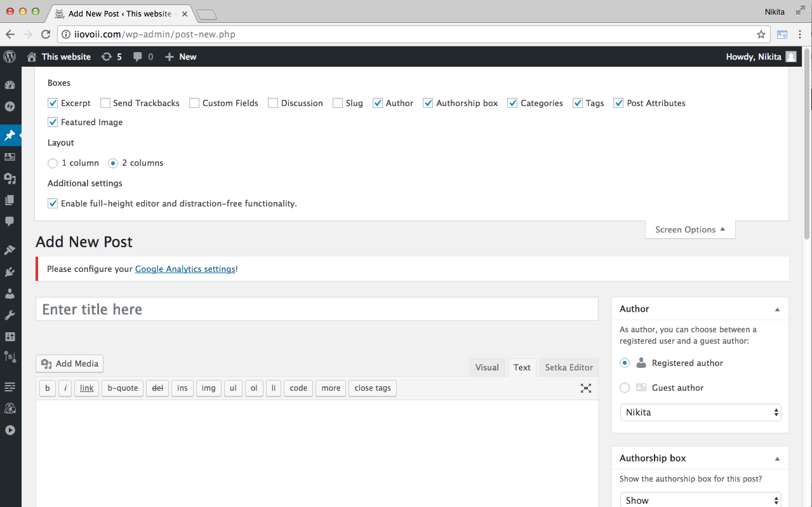Select the 1 column layout
The height and width of the screenshot is (507, 812).
point(53,163)
